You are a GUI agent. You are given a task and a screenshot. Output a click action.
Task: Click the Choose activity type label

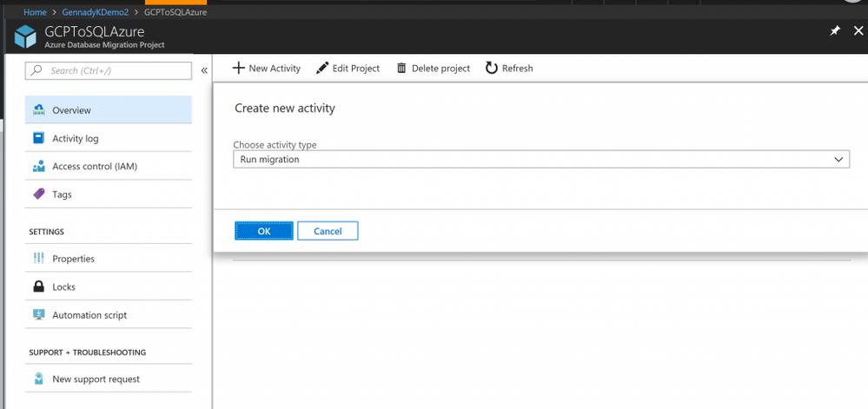pos(275,144)
